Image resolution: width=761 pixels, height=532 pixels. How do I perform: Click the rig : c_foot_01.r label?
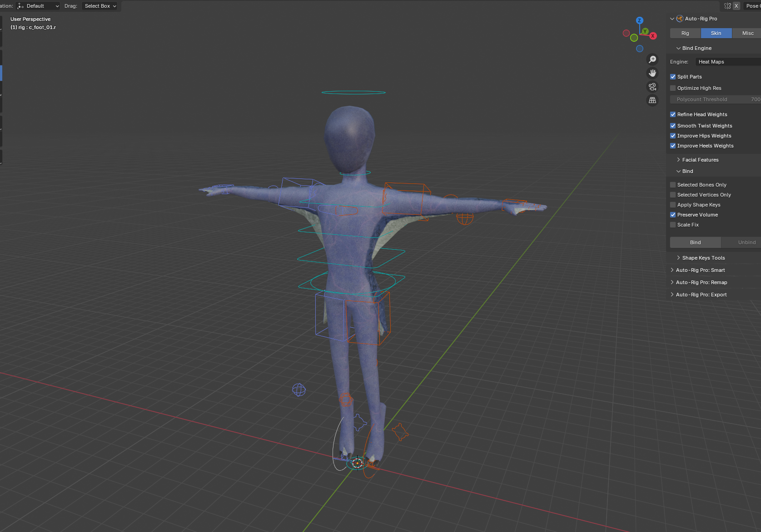point(33,27)
